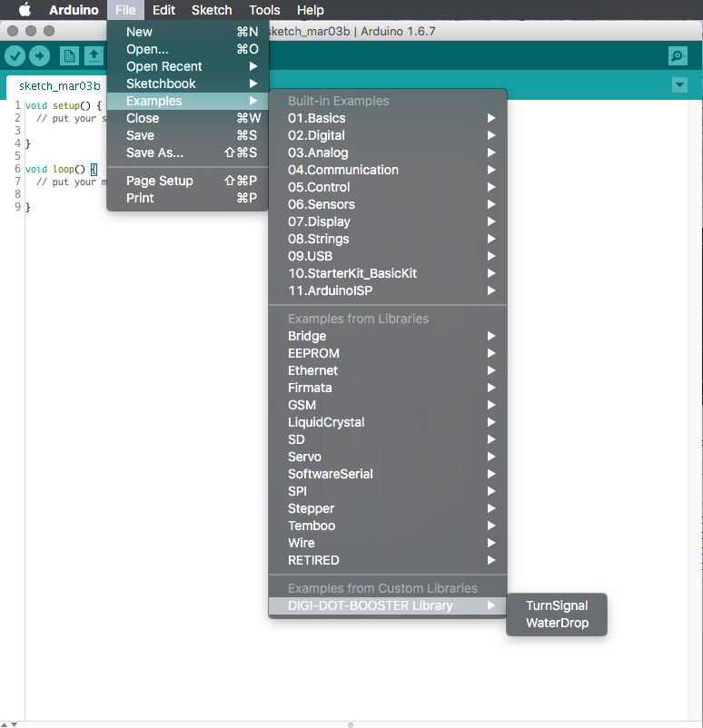Viewport: 703px width, 728px height.
Task: Open the Servo library examples
Action: pyautogui.click(x=388, y=457)
